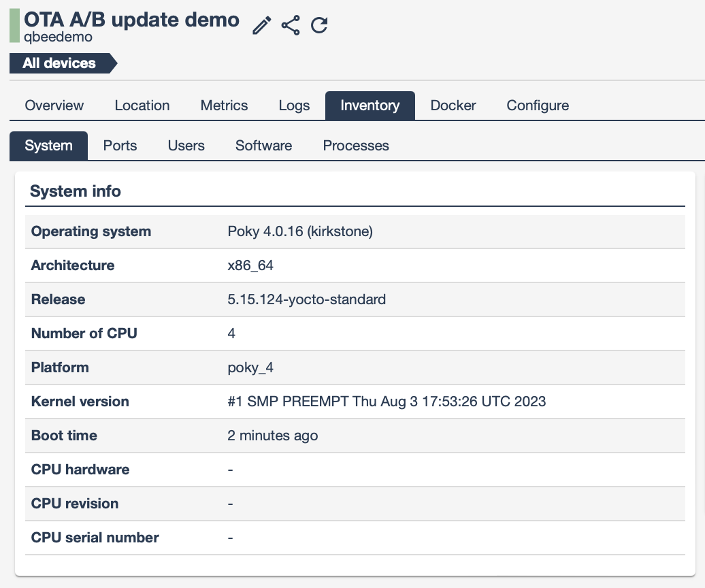Switch to the Docker tab
The height and width of the screenshot is (588, 705).
453,105
